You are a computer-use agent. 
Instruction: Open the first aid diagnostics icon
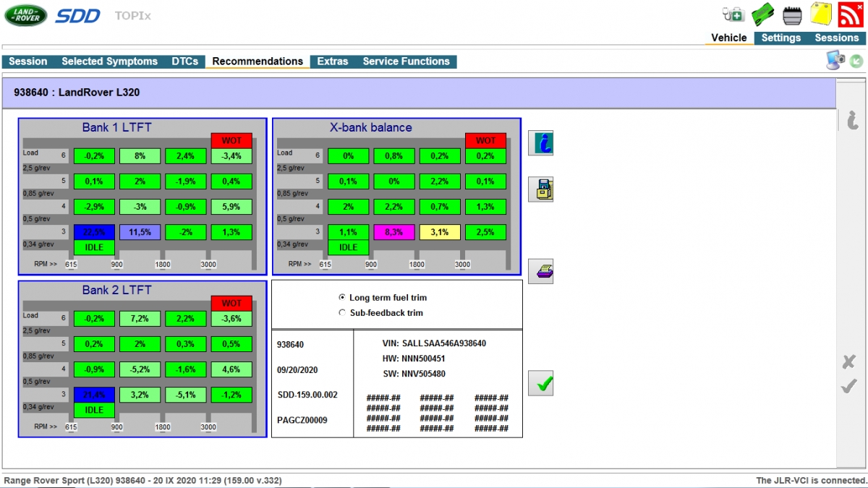click(x=733, y=14)
